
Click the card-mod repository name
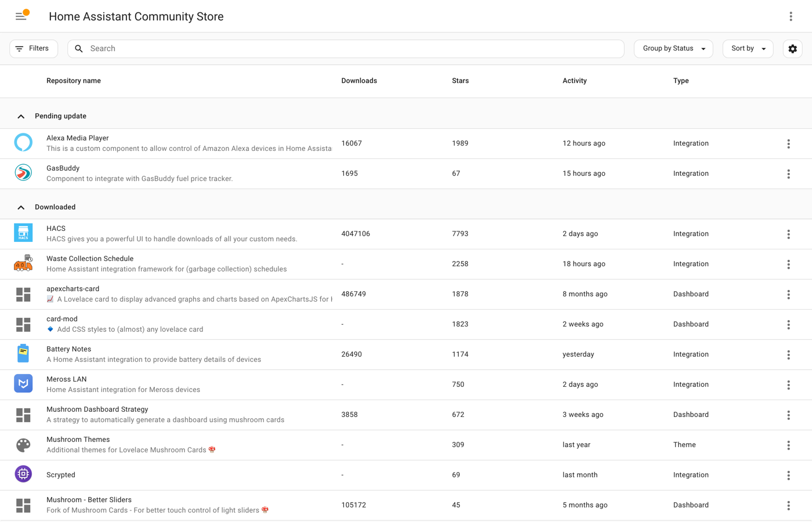click(x=62, y=319)
